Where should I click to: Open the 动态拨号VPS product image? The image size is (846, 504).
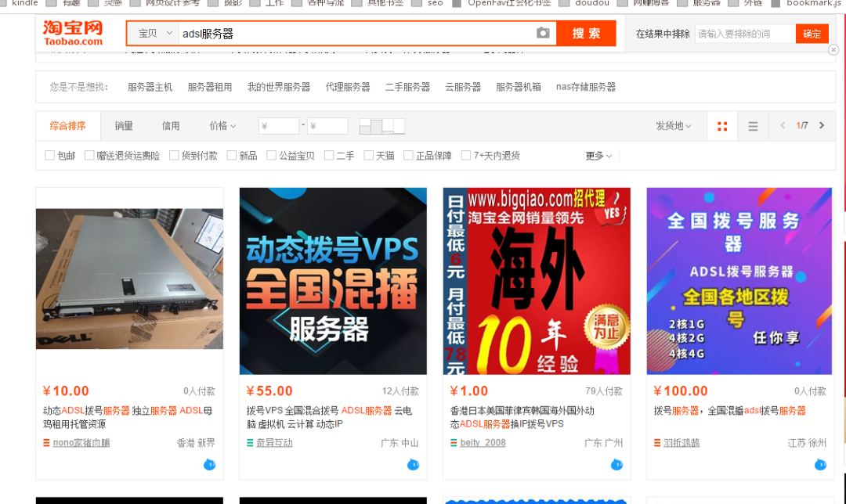[333, 281]
